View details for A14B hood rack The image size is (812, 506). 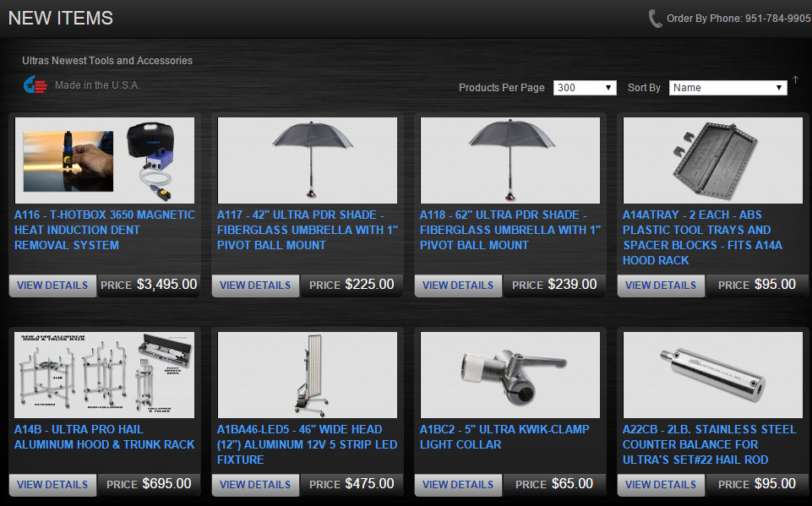tap(52, 485)
